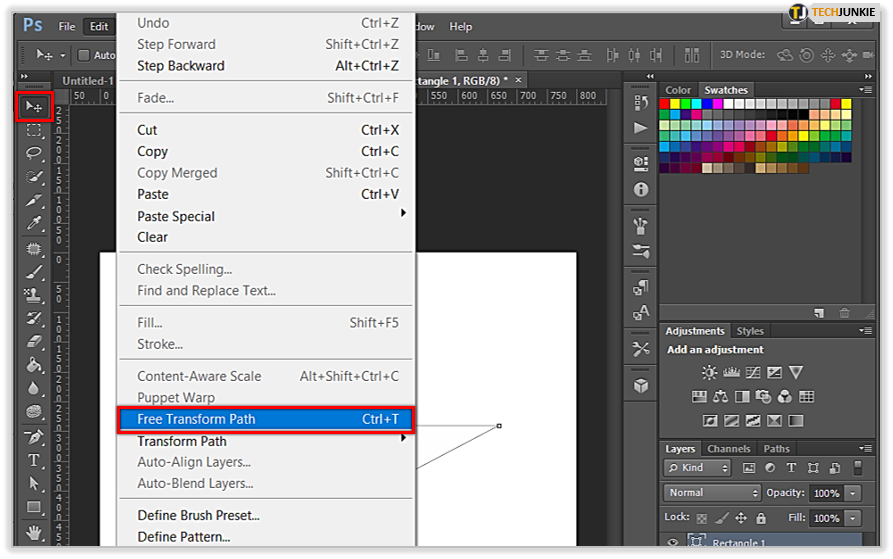Toggle filter for pixel layers
The image size is (893, 559).
click(749, 468)
